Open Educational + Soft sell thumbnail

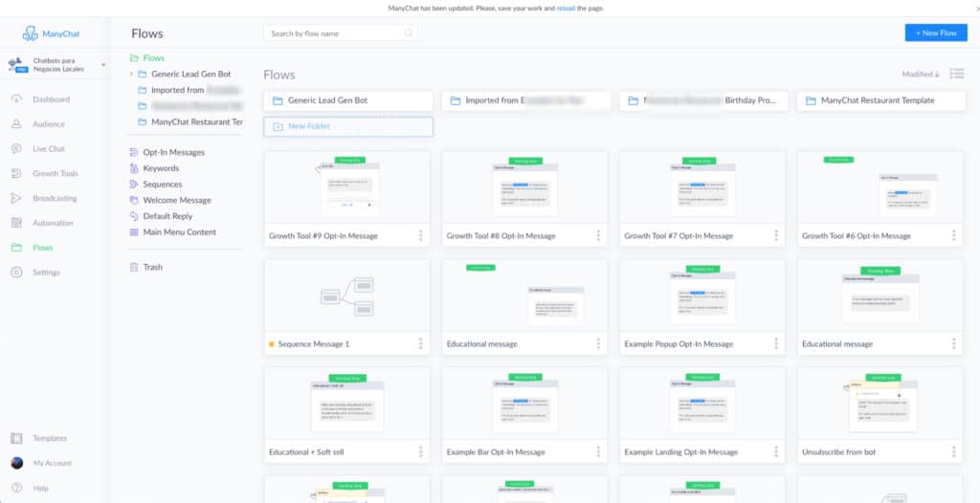click(346, 403)
